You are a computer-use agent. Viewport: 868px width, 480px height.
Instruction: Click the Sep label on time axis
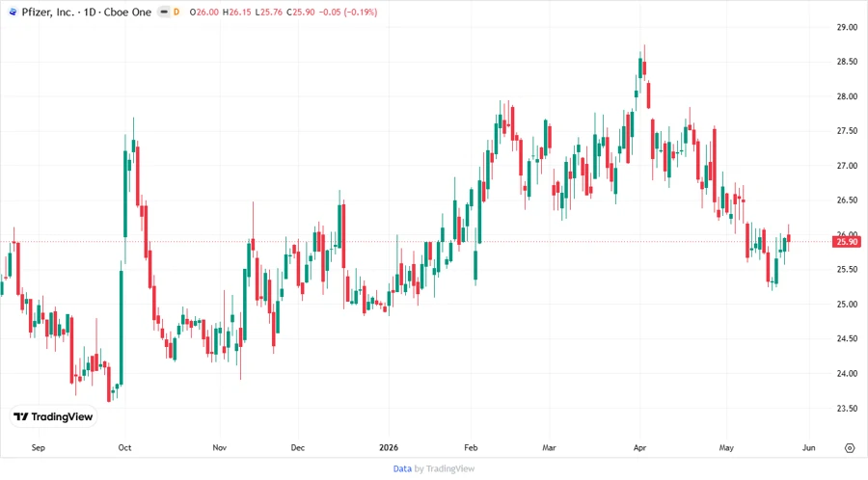click(39, 447)
